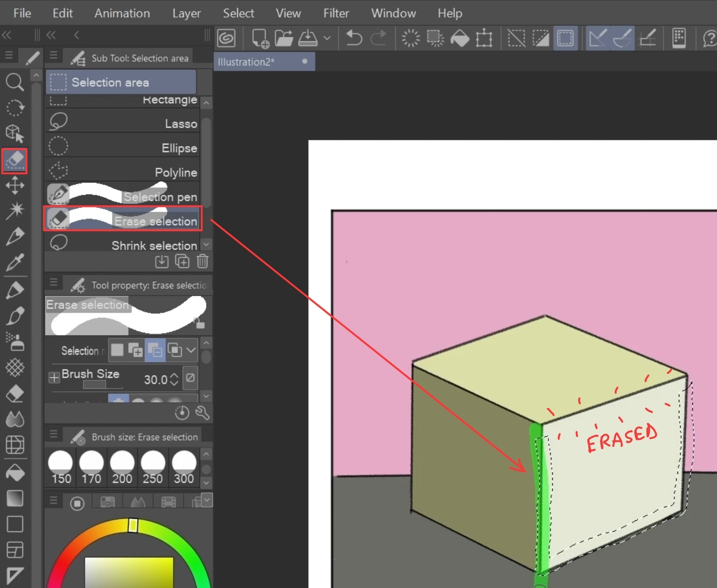Expand the color panel tabs dropdown

(207, 499)
